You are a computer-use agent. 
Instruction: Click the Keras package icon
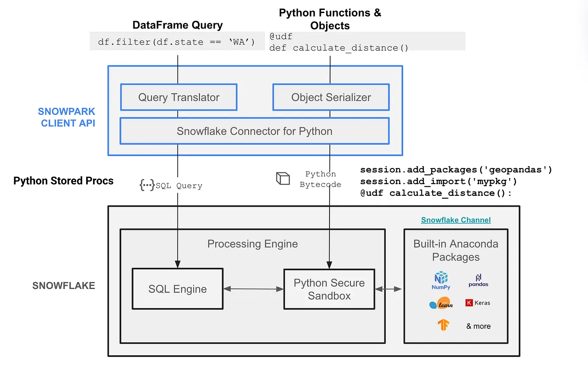[x=478, y=302]
